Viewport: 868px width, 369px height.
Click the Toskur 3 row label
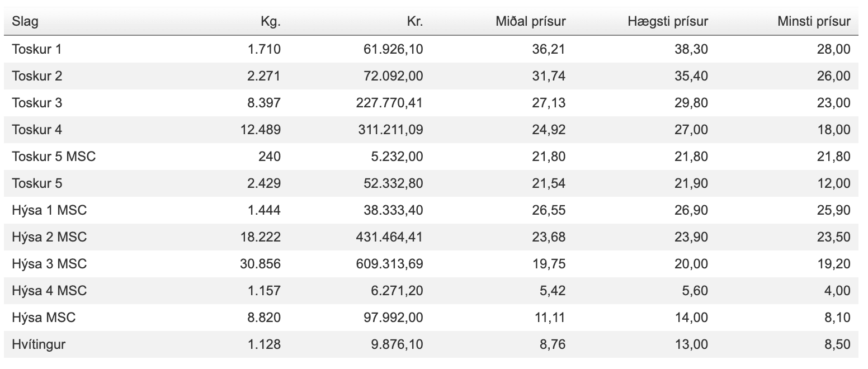pyautogui.click(x=37, y=103)
